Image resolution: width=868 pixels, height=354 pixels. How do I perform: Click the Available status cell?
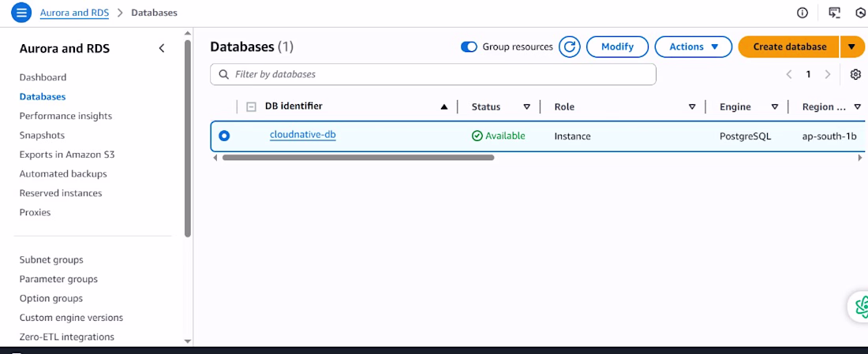point(498,136)
